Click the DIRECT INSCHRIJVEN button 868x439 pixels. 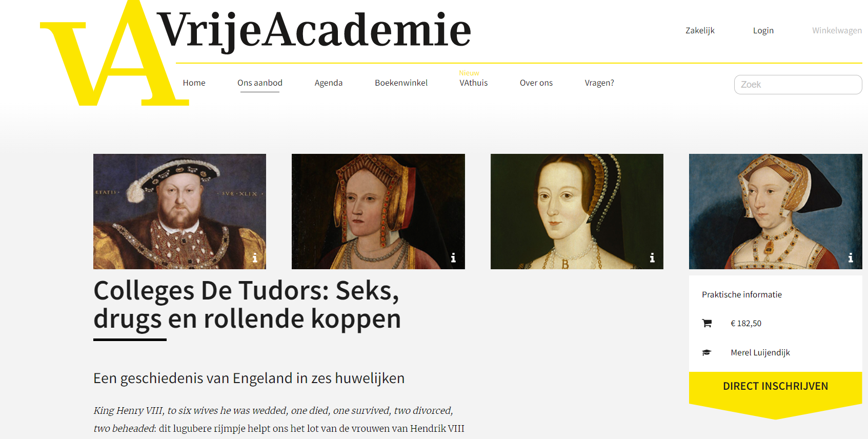pyautogui.click(x=775, y=387)
